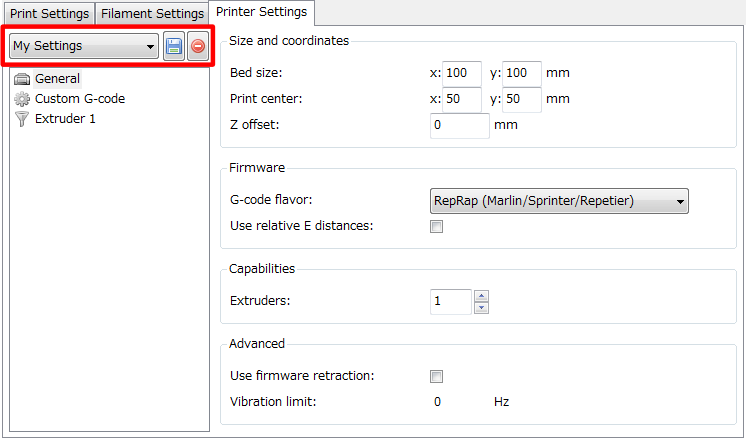
Task: Click the Z offset input field
Action: coord(460,126)
